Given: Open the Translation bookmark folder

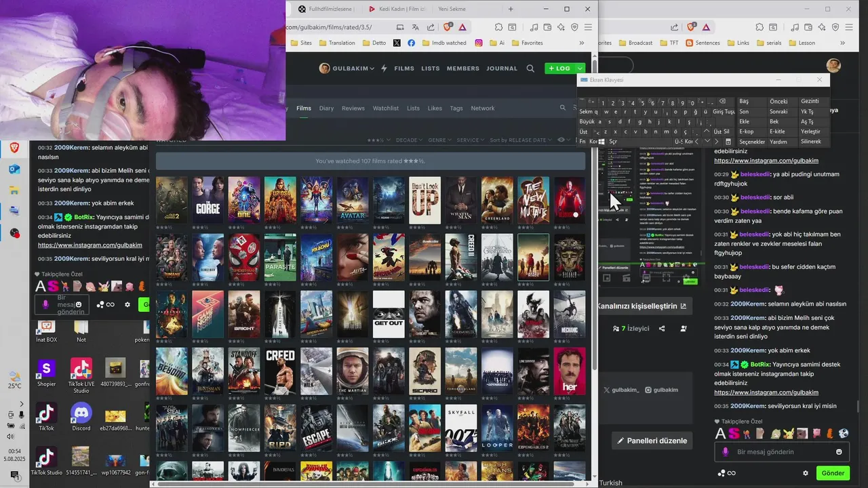Looking at the screenshot, I should (x=336, y=43).
